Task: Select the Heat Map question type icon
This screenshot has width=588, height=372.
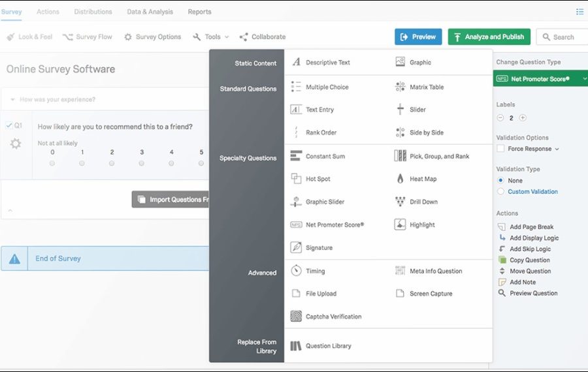Action: [400, 179]
